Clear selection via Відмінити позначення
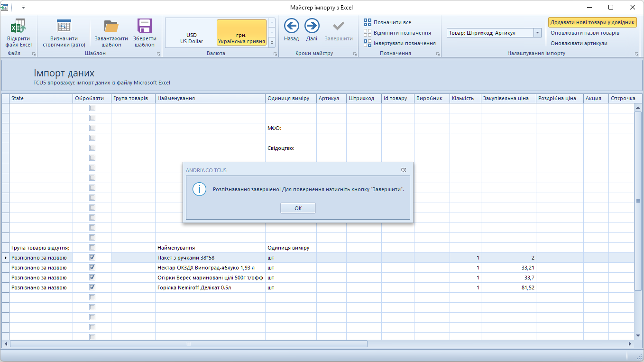644x362 pixels. click(397, 33)
